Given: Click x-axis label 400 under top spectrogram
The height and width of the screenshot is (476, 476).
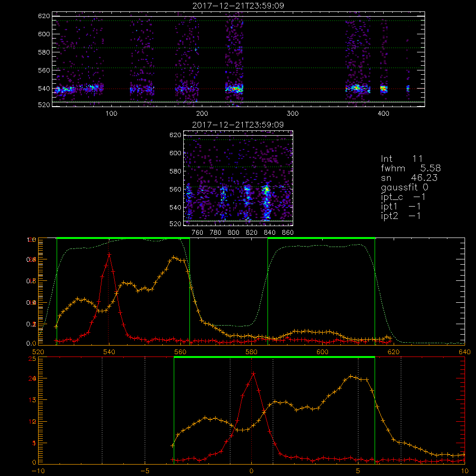Looking at the screenshot, I should (x=383, y=114).
